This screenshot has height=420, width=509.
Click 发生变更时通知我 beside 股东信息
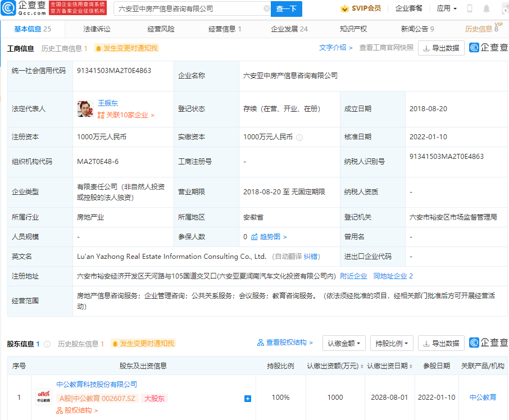143,344
